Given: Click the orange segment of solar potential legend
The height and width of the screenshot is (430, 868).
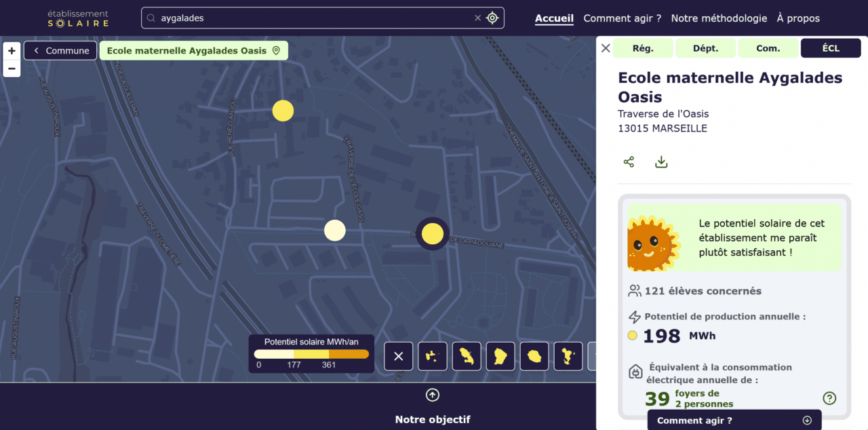Looking at the screenshot, I should click(x=349, y=354).
